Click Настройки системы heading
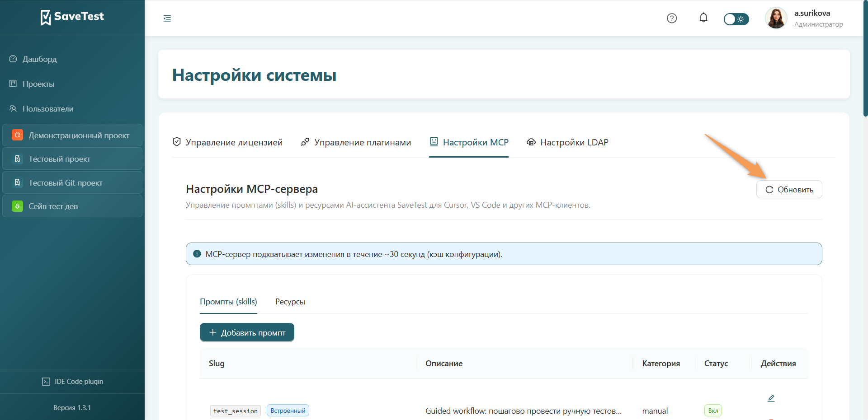868x420 pixels. click(254, 75)
